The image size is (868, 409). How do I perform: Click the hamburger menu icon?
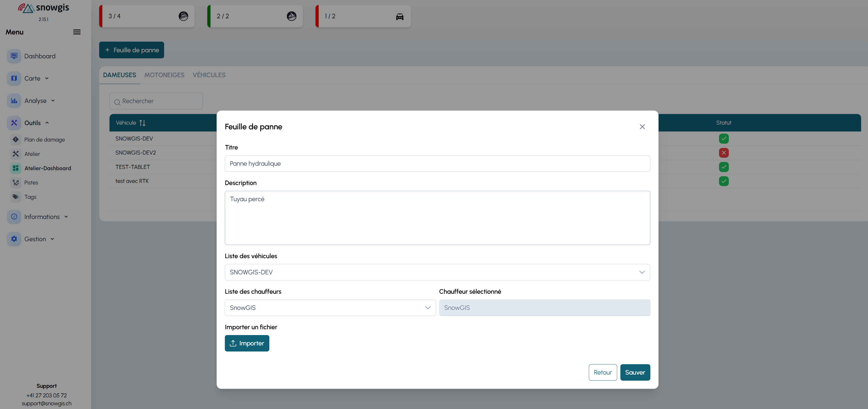coord(77,32)
